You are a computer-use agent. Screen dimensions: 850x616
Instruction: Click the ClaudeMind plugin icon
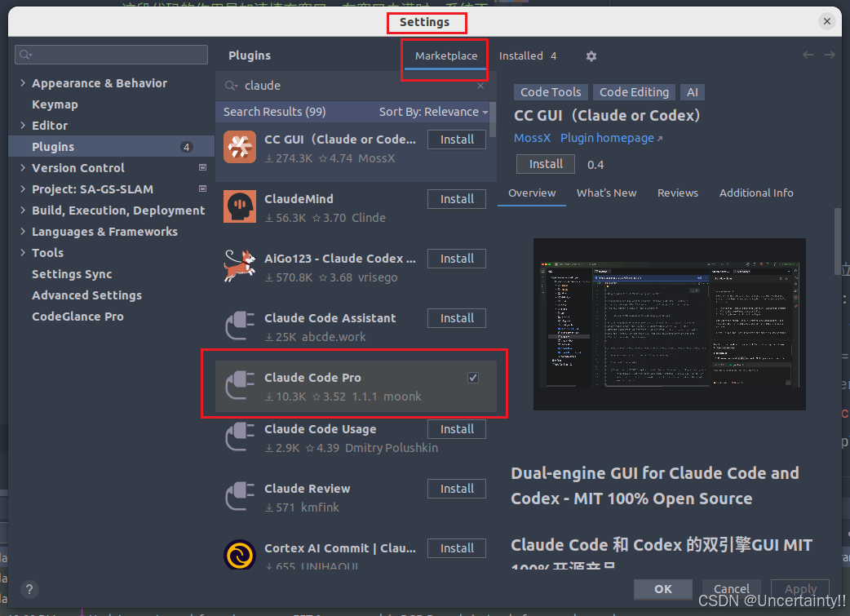(240, 206)
